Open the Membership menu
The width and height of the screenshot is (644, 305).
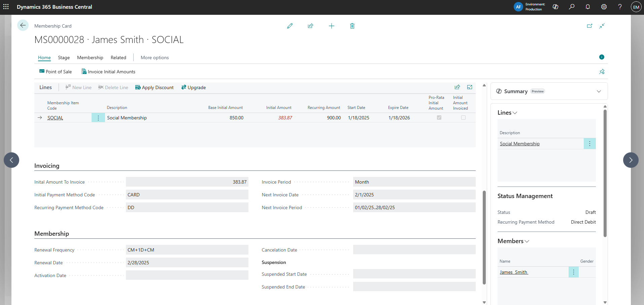point(90,58)
